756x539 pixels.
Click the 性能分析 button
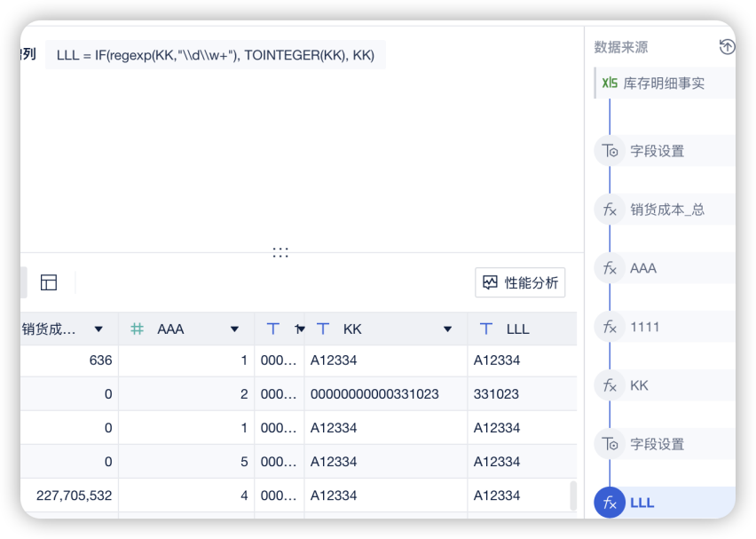[x=520, y=282]
